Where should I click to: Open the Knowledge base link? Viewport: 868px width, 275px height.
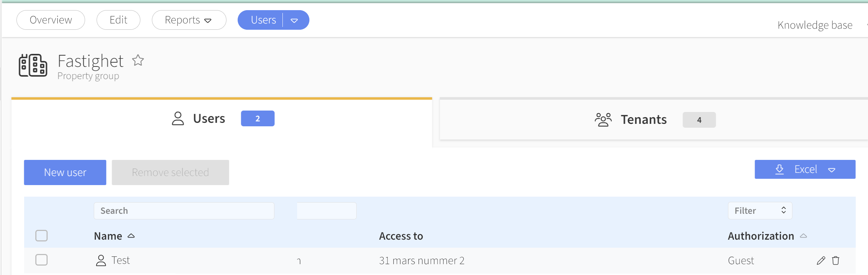815,25
